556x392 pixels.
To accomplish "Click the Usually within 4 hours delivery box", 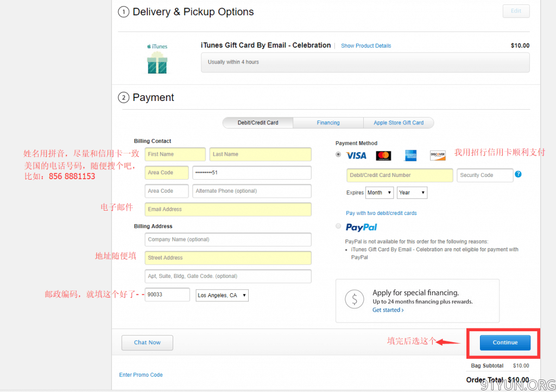I will click(365, 62).
